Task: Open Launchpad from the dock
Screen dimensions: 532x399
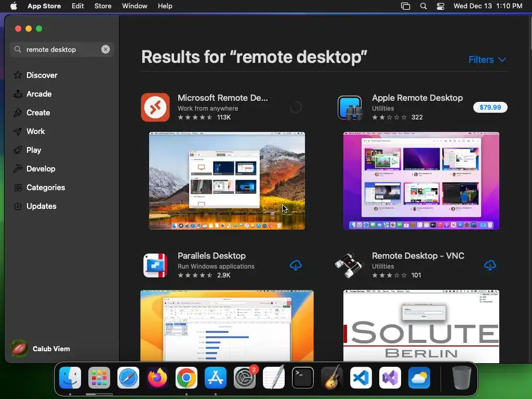Action: tap(99, 378)
